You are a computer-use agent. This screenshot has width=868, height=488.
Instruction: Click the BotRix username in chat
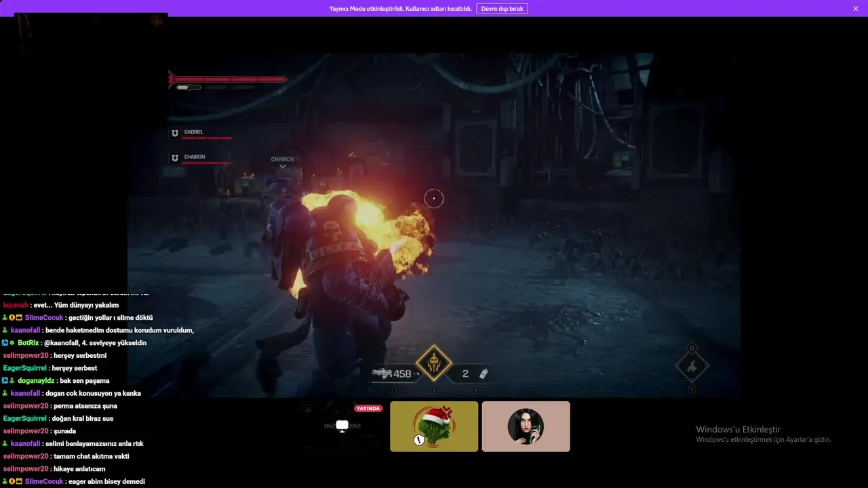click(x=28, y=343)
